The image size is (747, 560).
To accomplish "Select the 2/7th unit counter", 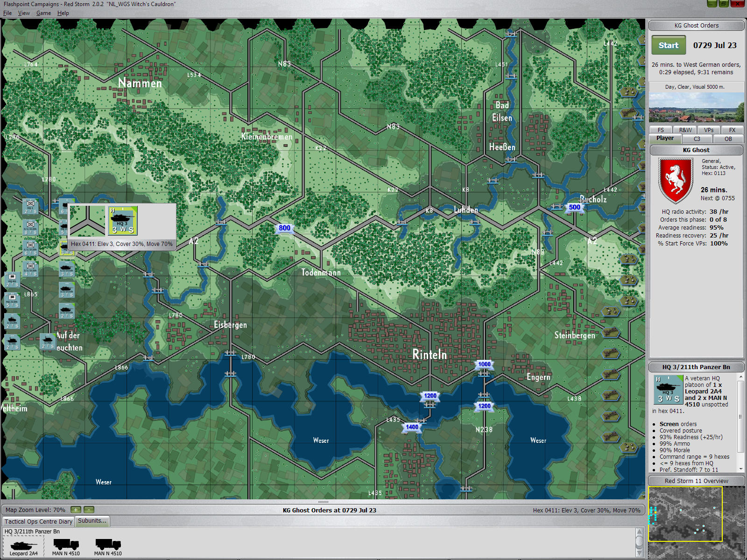I will coord(12,343).
